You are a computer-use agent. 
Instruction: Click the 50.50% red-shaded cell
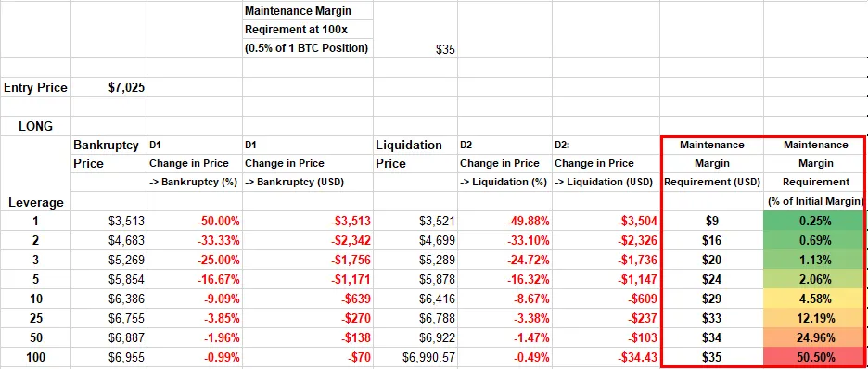pos(815,357)
